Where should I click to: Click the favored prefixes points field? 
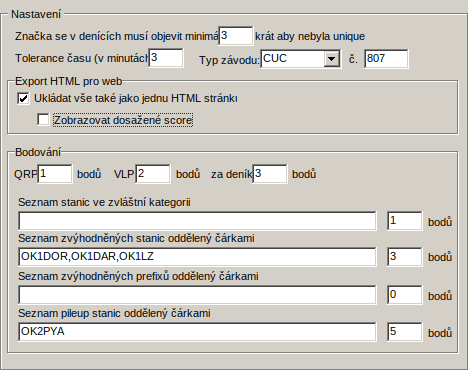click(405, 295)
